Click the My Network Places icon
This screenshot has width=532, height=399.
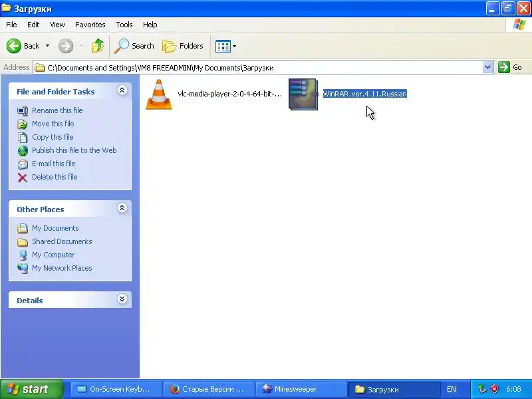[23, 269]
